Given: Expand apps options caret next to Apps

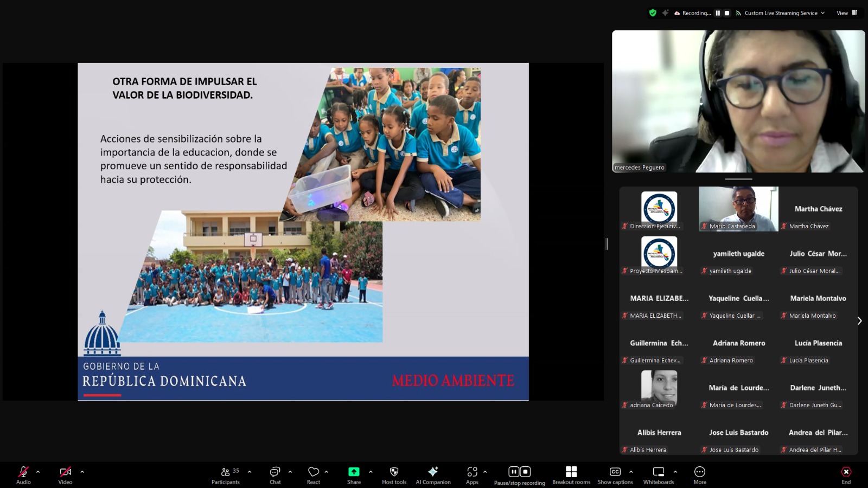Looking at the screenshot, I should point(485,472).
